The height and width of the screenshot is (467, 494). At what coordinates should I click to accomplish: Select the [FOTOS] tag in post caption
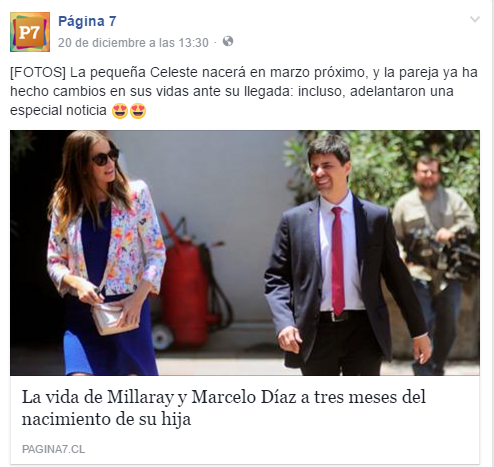[x=38, y=73]
